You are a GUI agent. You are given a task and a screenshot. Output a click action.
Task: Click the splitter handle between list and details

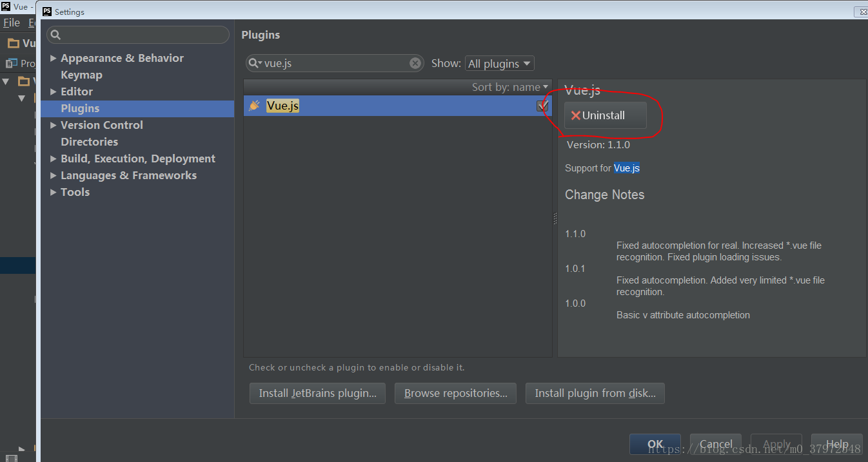pos(555,218)
